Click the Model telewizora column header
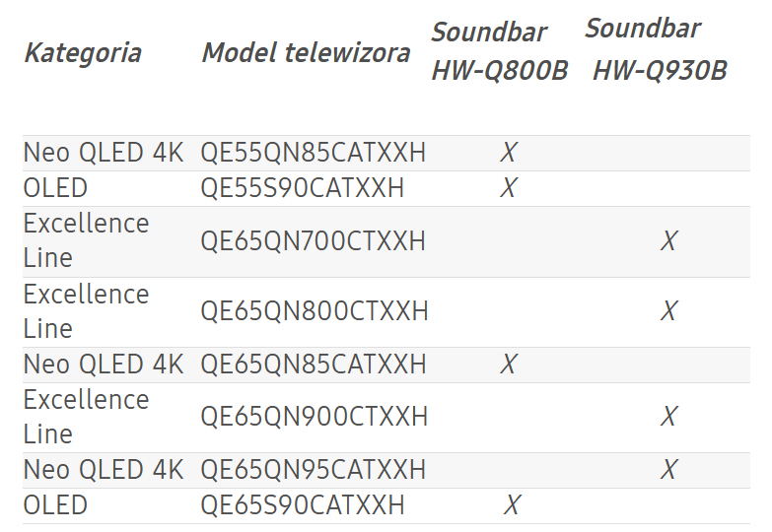The image size is (772, 532). tap(306, 52)
